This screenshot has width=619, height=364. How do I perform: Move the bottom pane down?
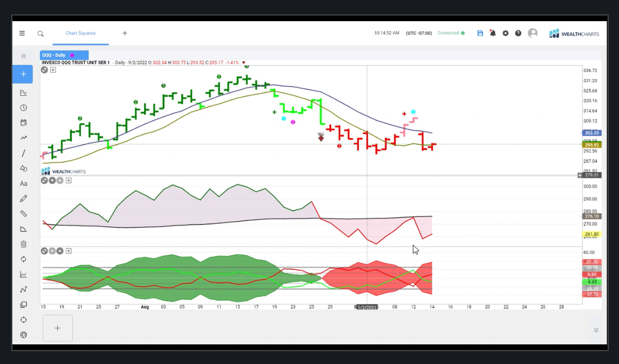click(x=52, y=251)
